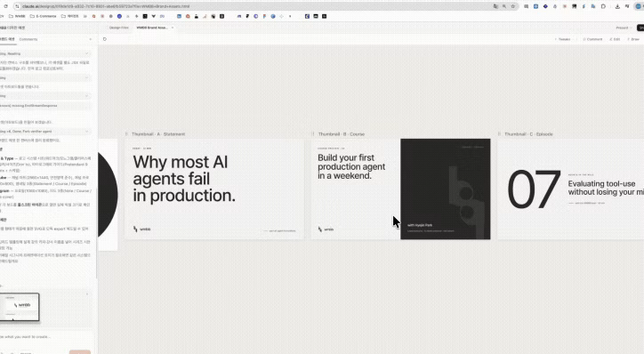Click the orange send button
This screenshot has height=354, width=644.
coord(80,352)
